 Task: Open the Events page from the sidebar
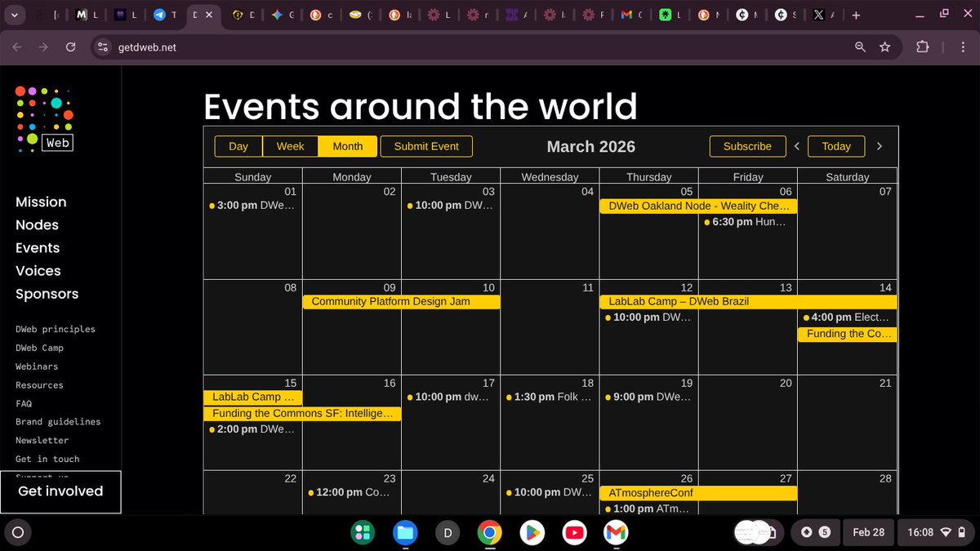(x=38, y=247)
